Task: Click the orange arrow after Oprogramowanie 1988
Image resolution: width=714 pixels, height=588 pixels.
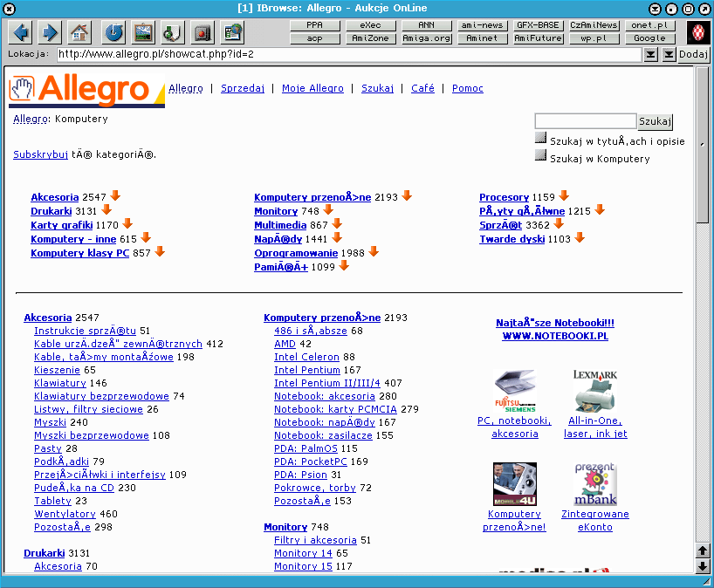Action: point(374,251)
